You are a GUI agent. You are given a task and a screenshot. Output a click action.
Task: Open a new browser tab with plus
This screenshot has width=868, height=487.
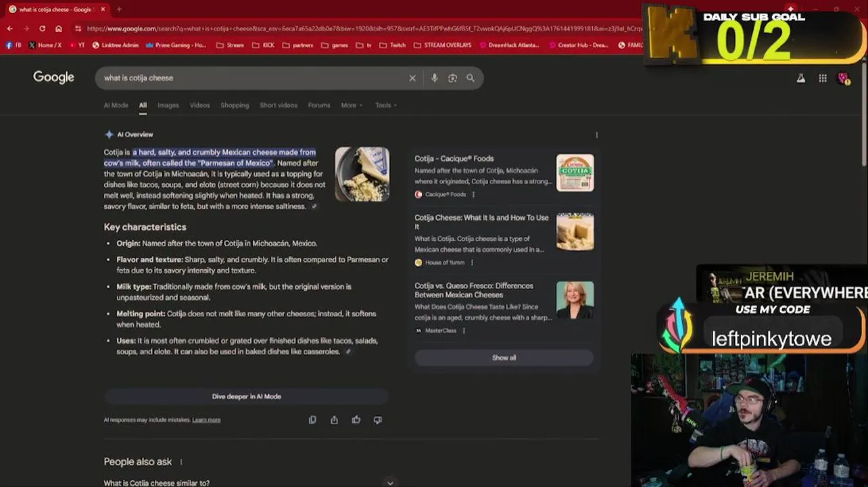(x=119, y=9)
